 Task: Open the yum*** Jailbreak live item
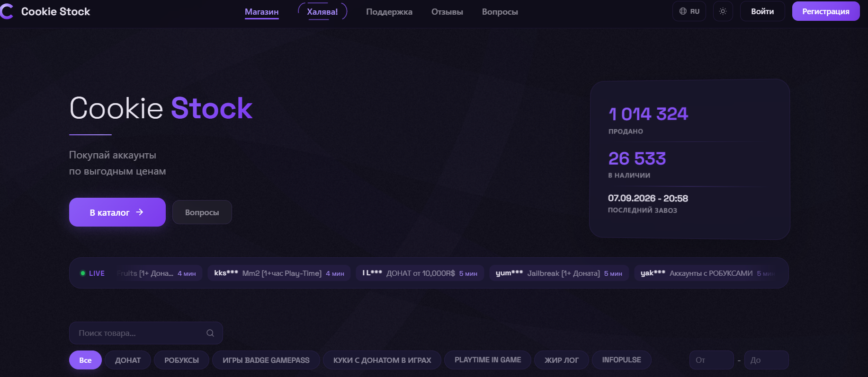pos(559,273)
